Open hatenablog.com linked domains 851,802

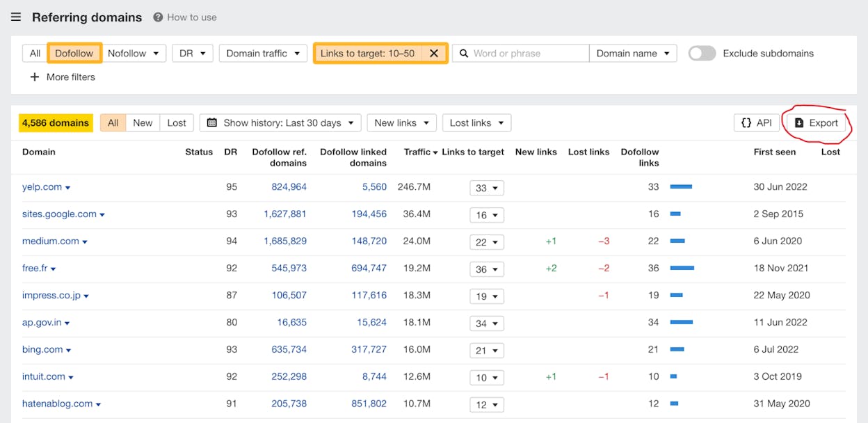[369, 404]
